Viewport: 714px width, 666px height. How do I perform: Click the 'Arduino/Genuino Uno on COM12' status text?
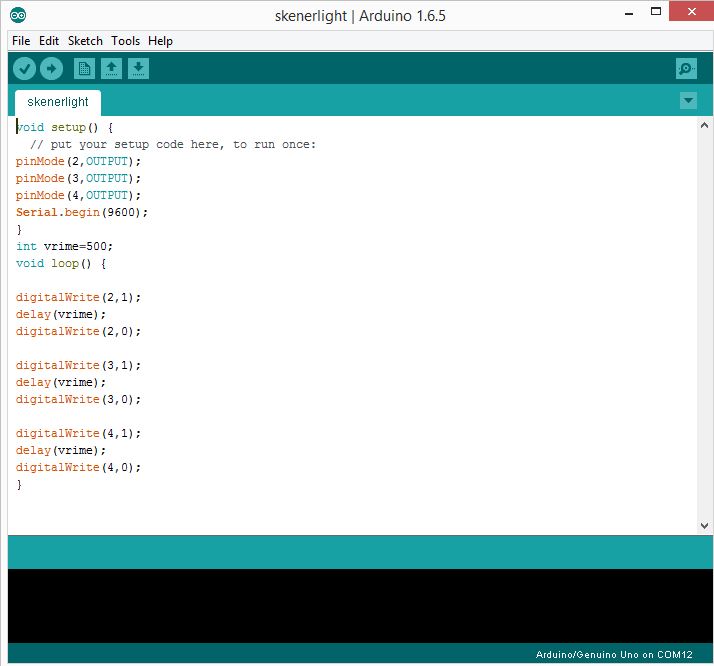614,655
